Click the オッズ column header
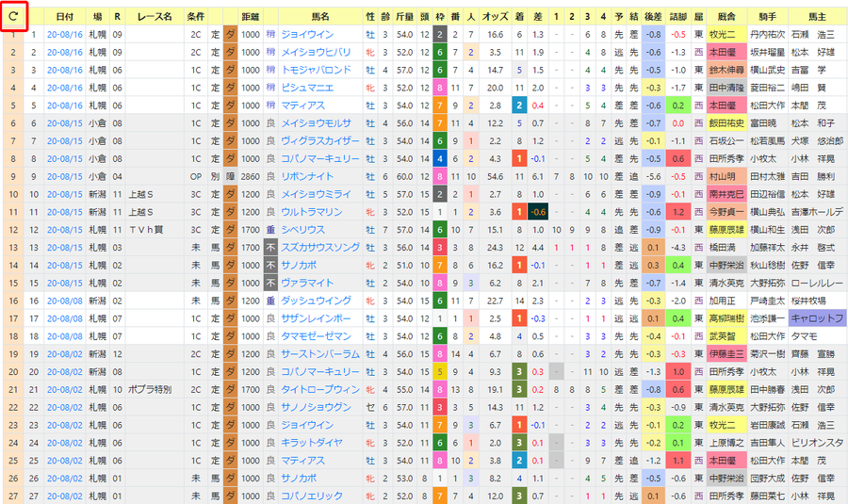 495,17
